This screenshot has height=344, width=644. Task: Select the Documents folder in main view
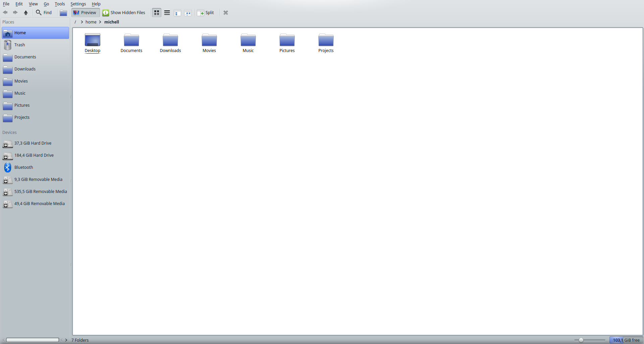tap(131, 43)
